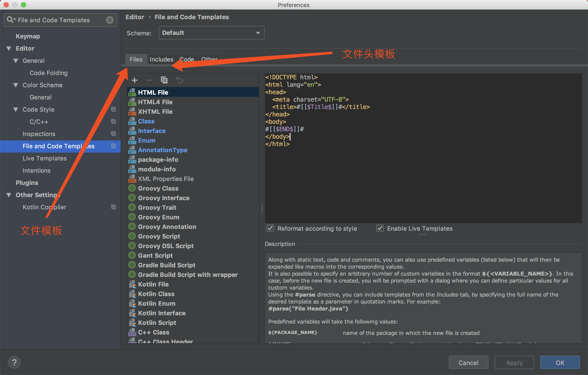
Task: Select Gradle Build Script with wrapper
Action: click(x=188, y=274)
